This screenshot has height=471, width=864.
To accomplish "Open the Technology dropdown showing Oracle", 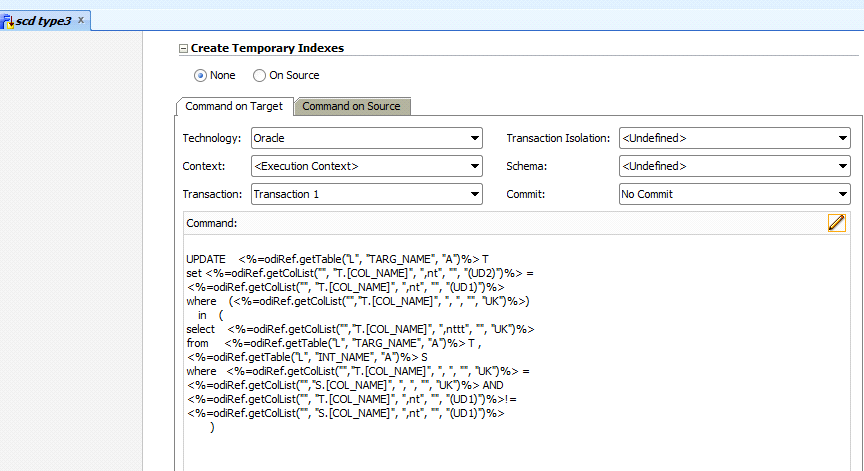I will (x=366, y=138).
